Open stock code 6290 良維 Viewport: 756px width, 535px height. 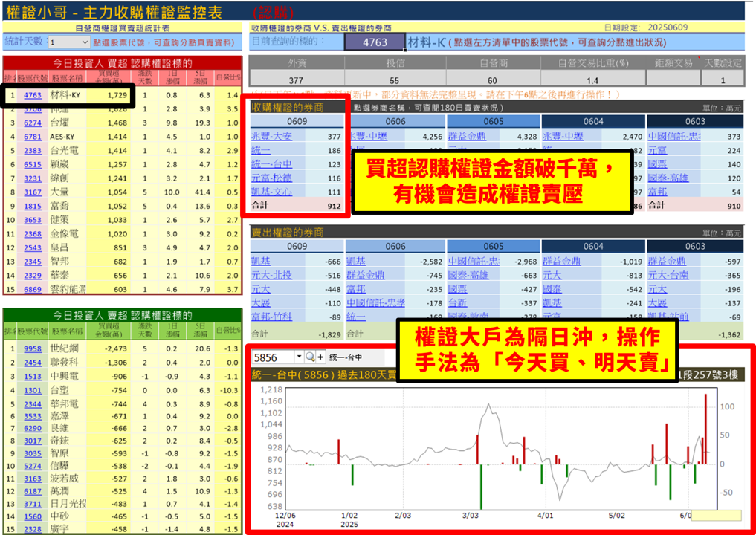[x=33, y=429]
